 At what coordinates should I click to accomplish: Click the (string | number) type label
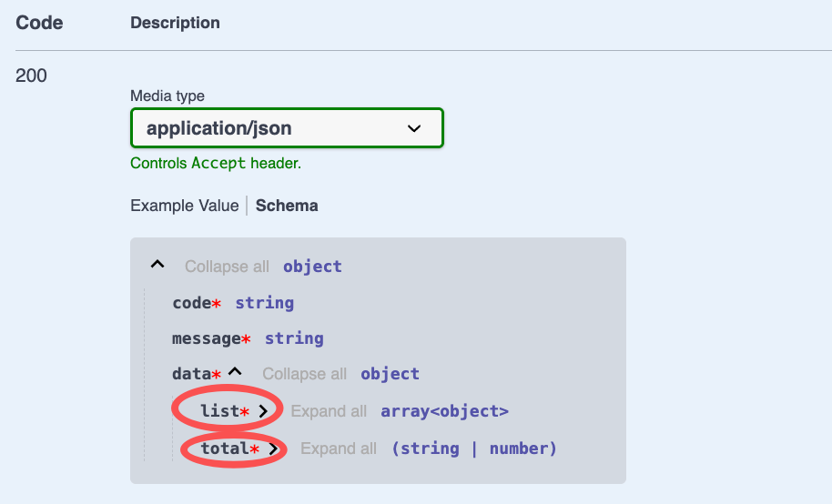click(473, 449)
